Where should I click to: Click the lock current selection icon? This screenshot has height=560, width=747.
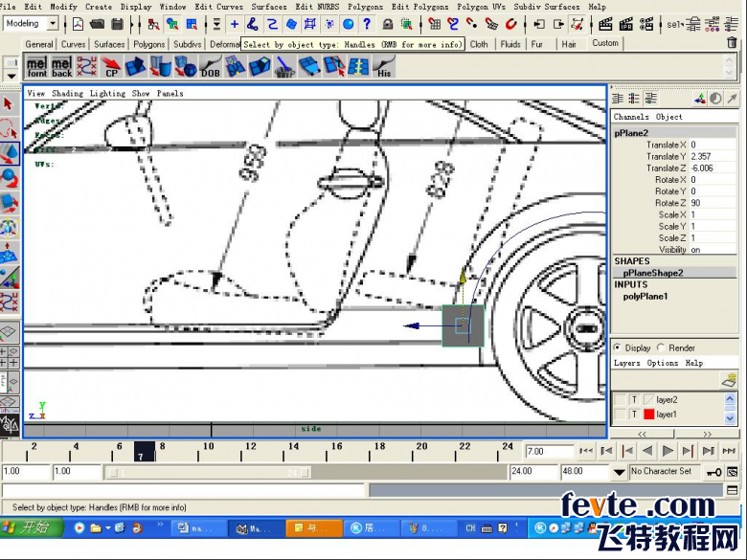coord(388,24)
